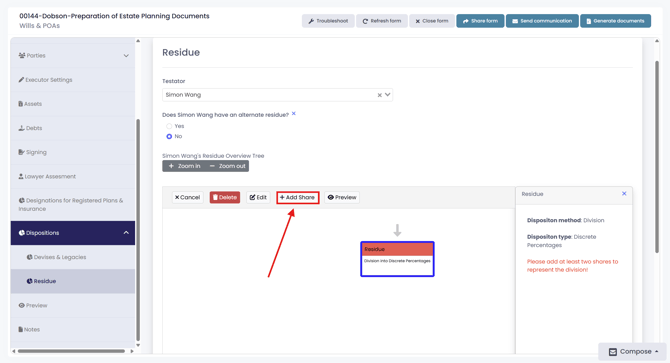670x363 pixels.
Task: Click the Troubleshoot button
Action: point(328,21)
